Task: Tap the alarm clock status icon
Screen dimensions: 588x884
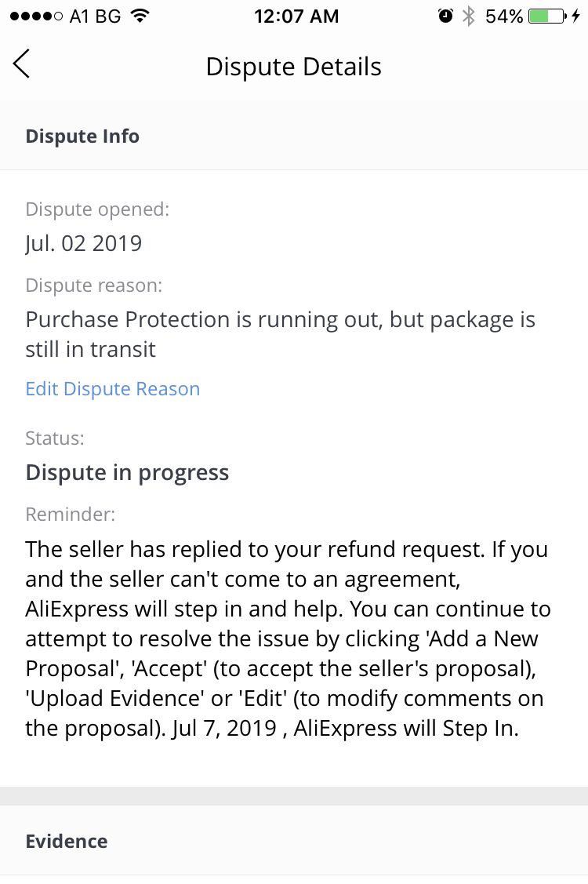Action: point(445,16)
